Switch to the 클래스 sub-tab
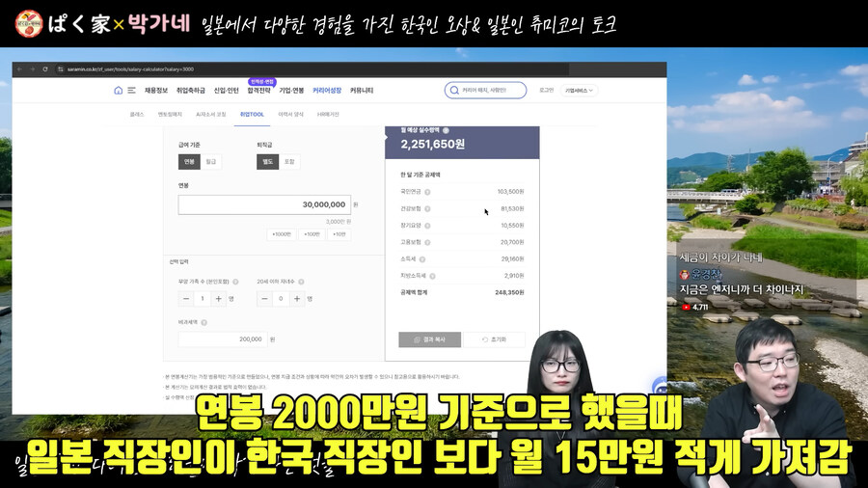 click(137, 115)
